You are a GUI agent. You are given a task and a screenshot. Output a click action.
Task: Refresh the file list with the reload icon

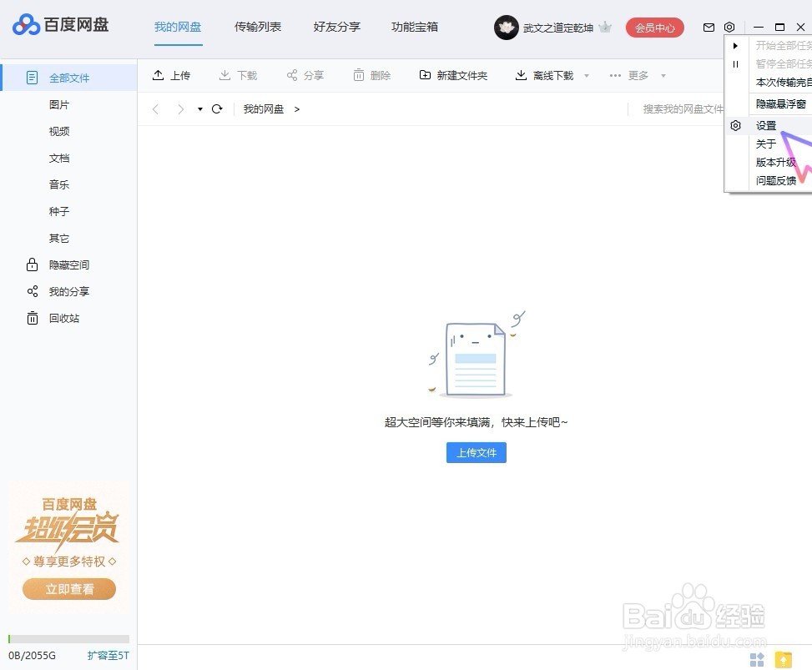219,108
